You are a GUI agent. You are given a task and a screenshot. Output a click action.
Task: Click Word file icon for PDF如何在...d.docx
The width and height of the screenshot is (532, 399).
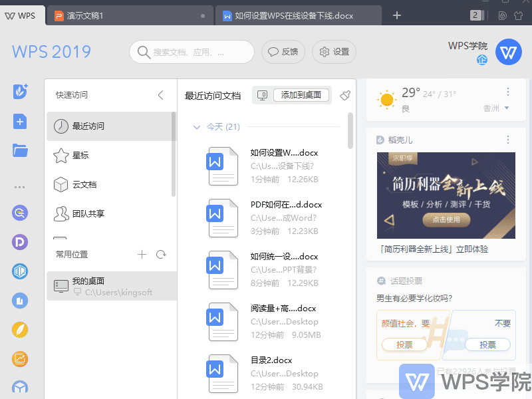(x=222, y=218)
